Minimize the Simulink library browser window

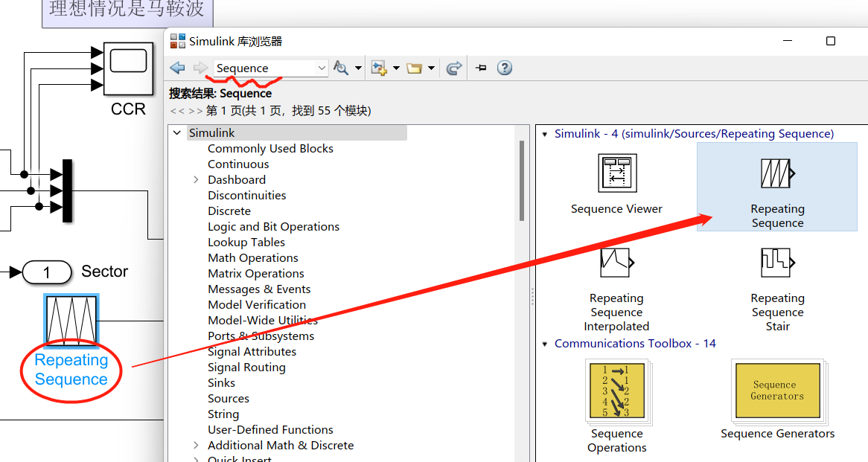tap(787, 41)
